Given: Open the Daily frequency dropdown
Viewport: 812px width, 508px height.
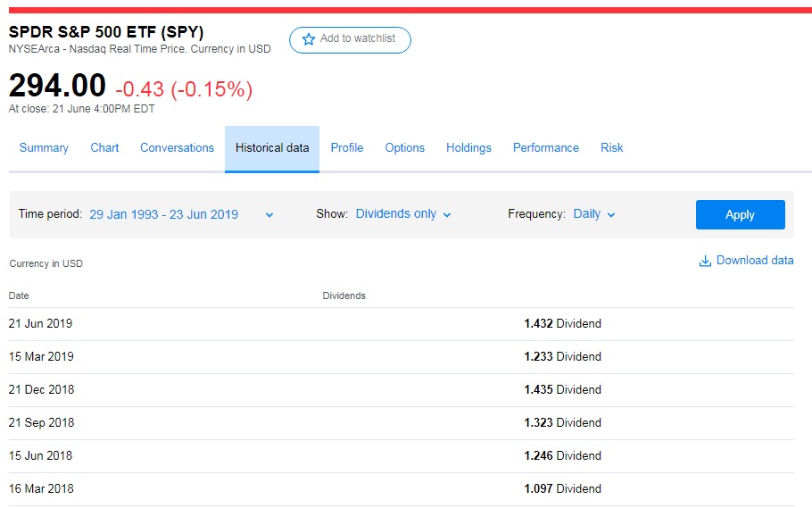Looking at the screenshot, I should tap(594, 214).
